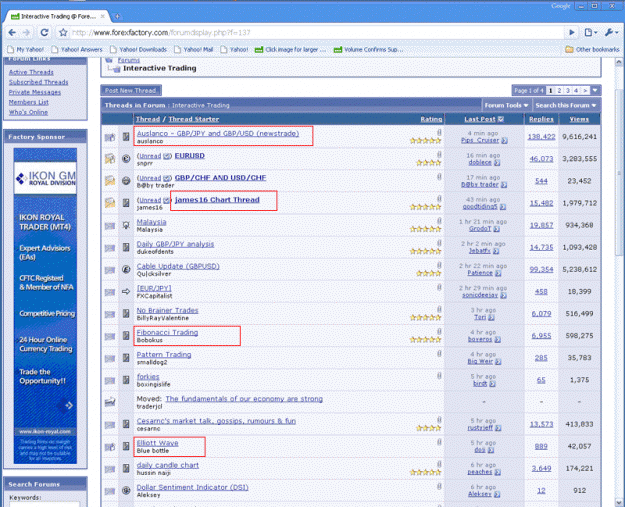Click the Go arrow beside address bar
The image size is (625, 507).
(572, 33)
